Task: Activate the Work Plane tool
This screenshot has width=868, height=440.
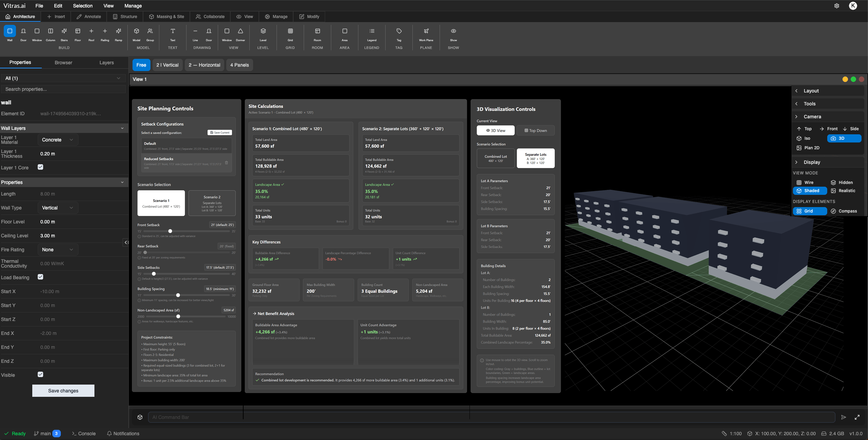Action: point(425,33)
